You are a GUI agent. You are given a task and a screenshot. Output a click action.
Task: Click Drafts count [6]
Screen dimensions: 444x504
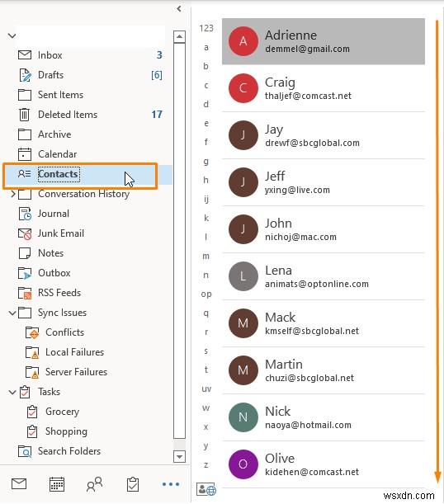coord(157,75)
